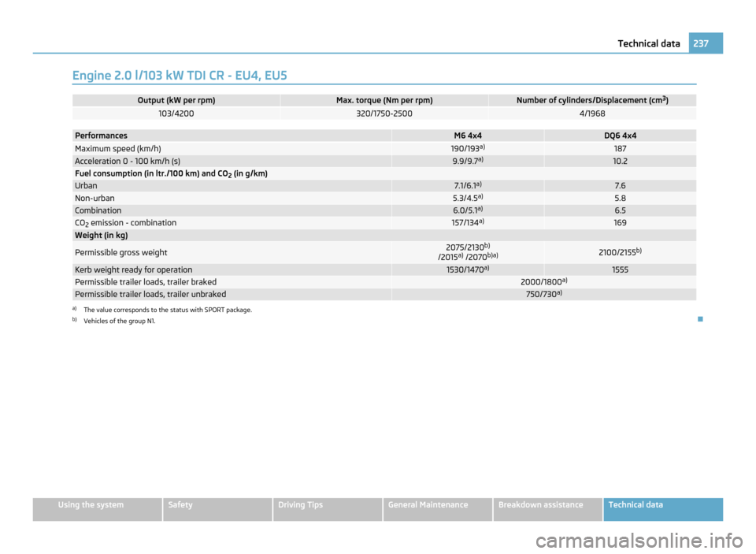The image size is (756, 554).
Task: Select the bottom Technical data tab
Action: 663,509
